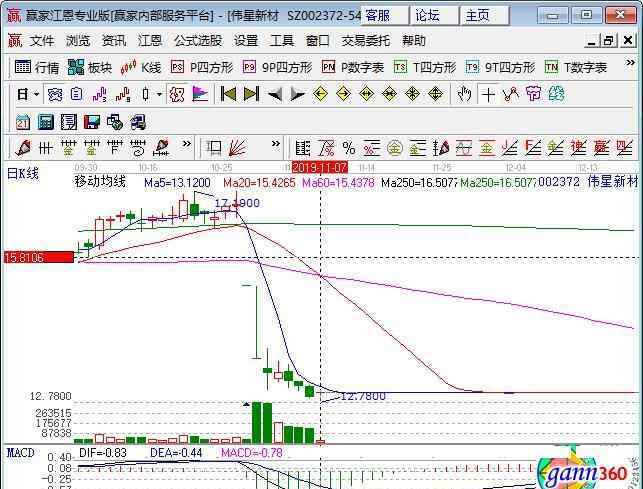The image size is (643, 489).
Task: Click the 2019-11-07 date marker
Action: [x=320, y=167]
